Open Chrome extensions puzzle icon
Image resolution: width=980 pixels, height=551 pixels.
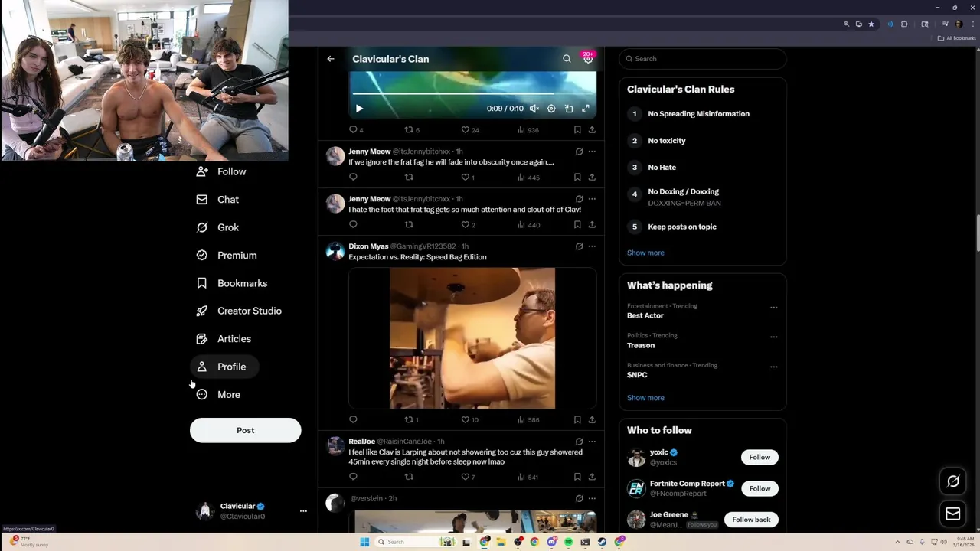tap(904, 24)
